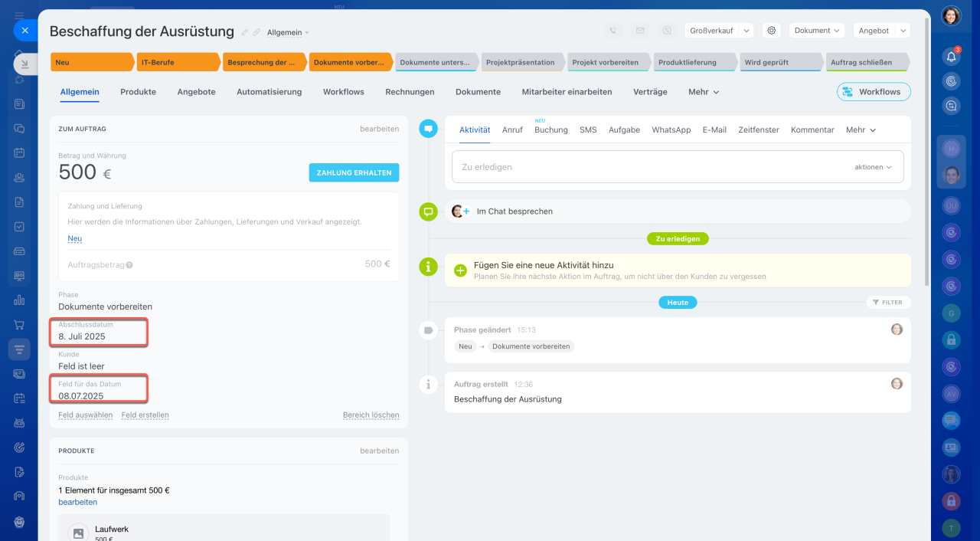This screenshot has width=980, height=541.
Task: Click the ZAHLUNG ERHALTEN button
Action: point(354,172)
